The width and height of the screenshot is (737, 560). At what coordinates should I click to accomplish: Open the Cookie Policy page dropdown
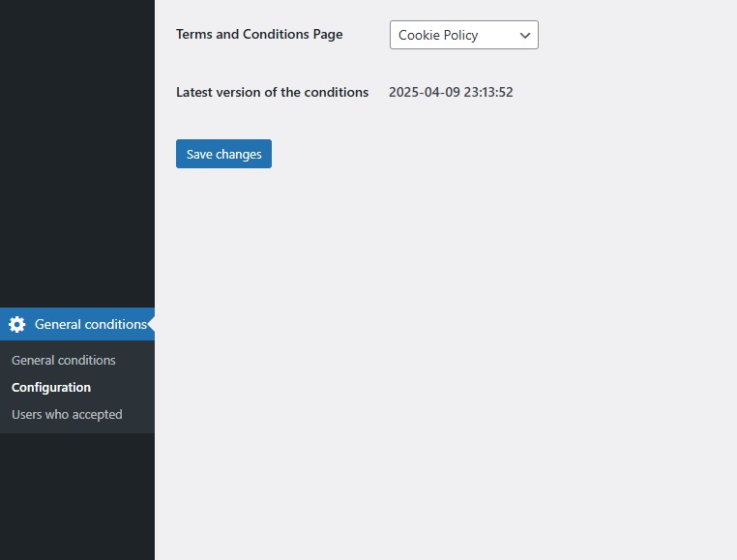[x=464, y=35]
